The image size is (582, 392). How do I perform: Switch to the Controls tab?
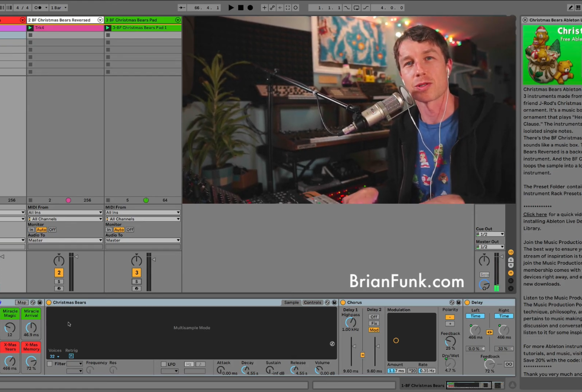pos(312,303)
